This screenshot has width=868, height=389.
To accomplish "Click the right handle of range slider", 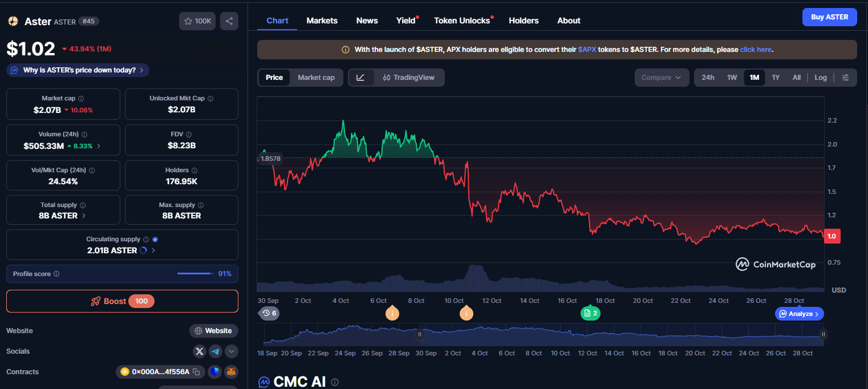I will pyautogui.click(x=823, y=334).
